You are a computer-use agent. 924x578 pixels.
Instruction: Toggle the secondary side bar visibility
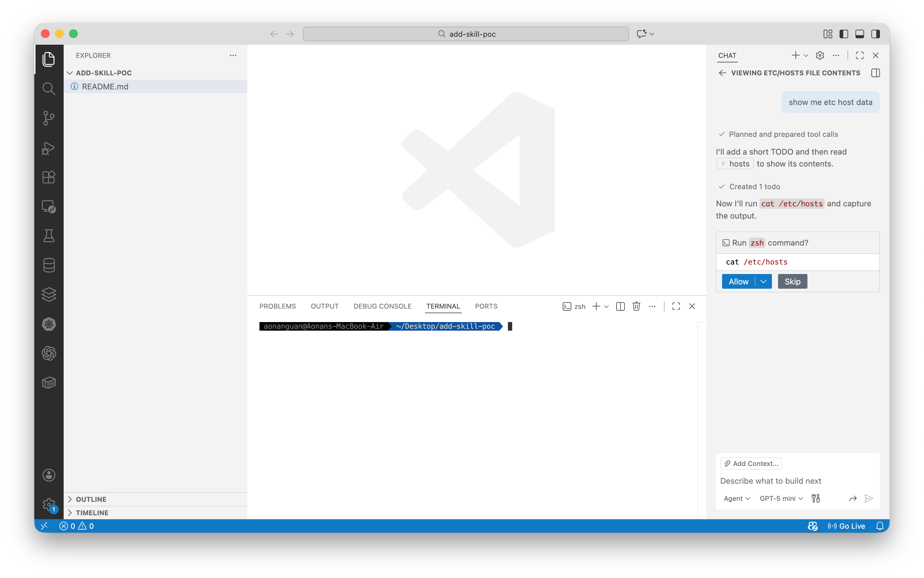tap(875, 34)
